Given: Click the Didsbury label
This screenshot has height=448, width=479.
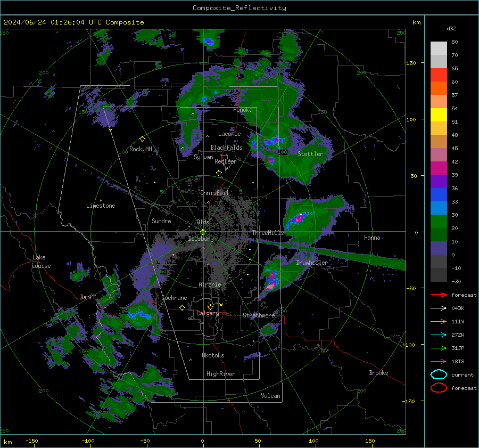Looking at the screenshot, I should [x=201, y=239].
